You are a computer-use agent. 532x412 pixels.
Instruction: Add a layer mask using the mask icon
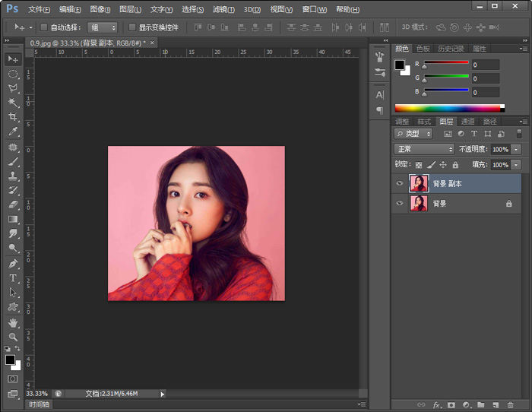(x=451, y=405)
